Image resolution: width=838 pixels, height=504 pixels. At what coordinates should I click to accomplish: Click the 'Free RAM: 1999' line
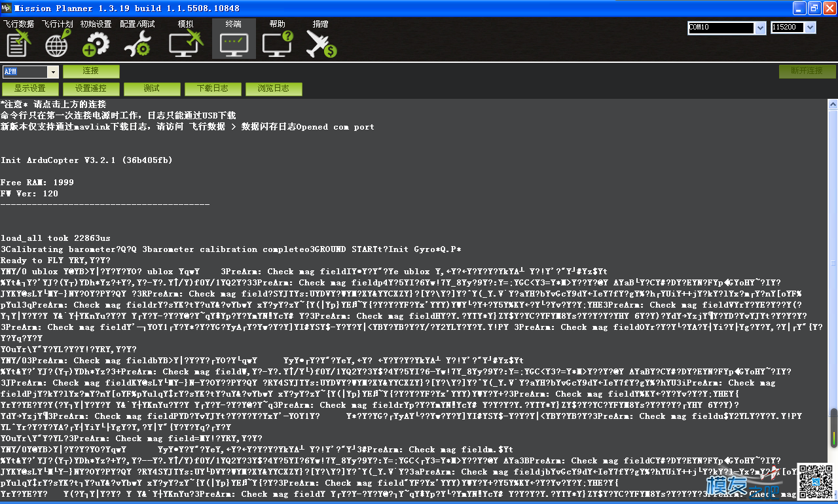coord(37,182)
